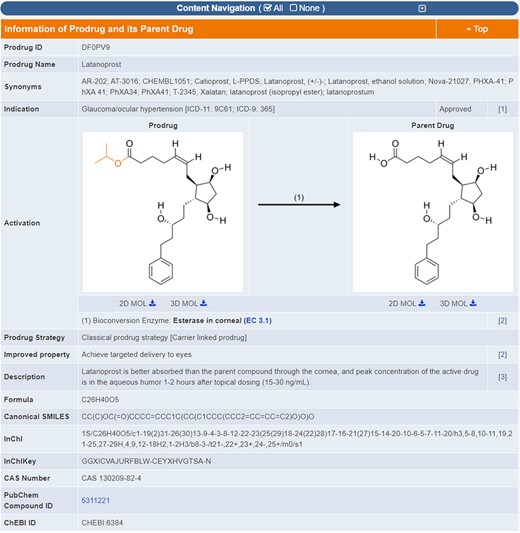Click the Parent Drug structure image
This screenshot has width=520, height=533.
click(x=433, y=212)
